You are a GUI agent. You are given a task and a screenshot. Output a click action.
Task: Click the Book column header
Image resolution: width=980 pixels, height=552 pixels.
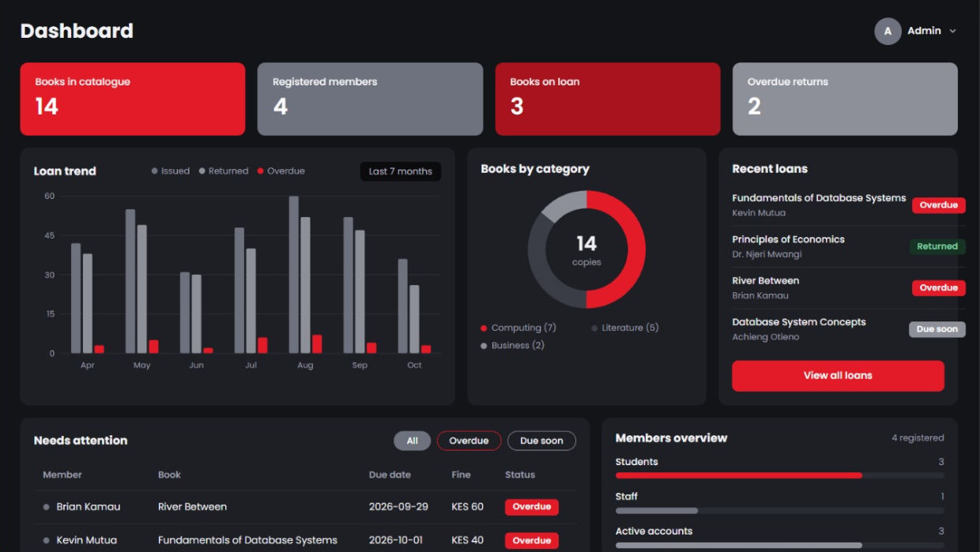[169, 475]
